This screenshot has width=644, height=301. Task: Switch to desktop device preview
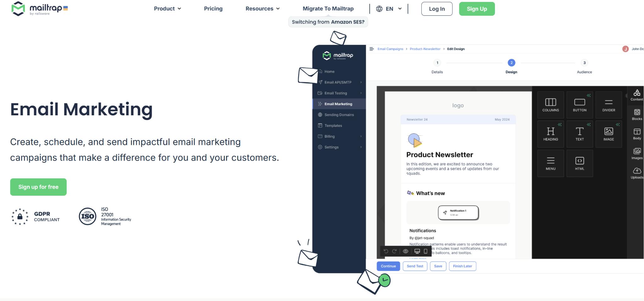pyautogui.click(x=417, y=251)
